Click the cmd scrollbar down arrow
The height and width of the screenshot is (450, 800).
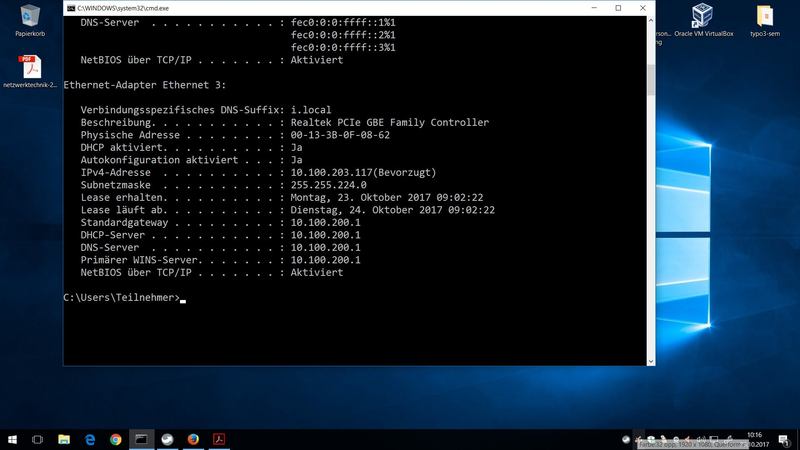pyautogui.click(x=651, y=361)
